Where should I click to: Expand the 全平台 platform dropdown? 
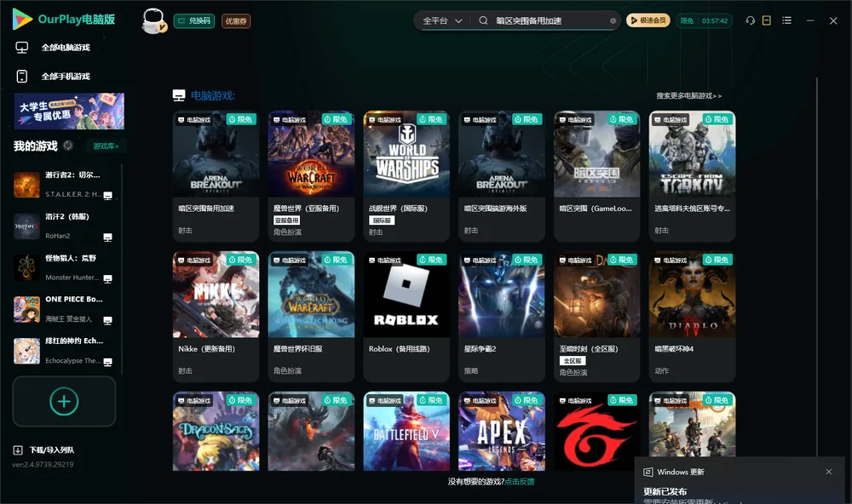tap(442, 20)
